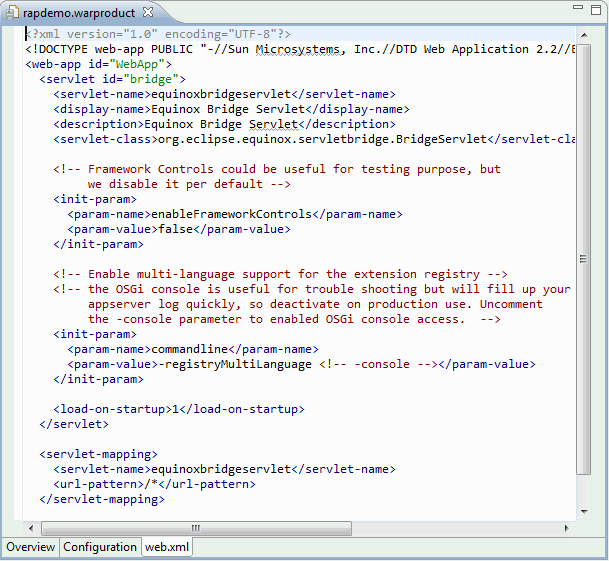Select the rapdemo.warproduct editor tab
The width and height of the screenshot is (609, 561).
[79, 13]
